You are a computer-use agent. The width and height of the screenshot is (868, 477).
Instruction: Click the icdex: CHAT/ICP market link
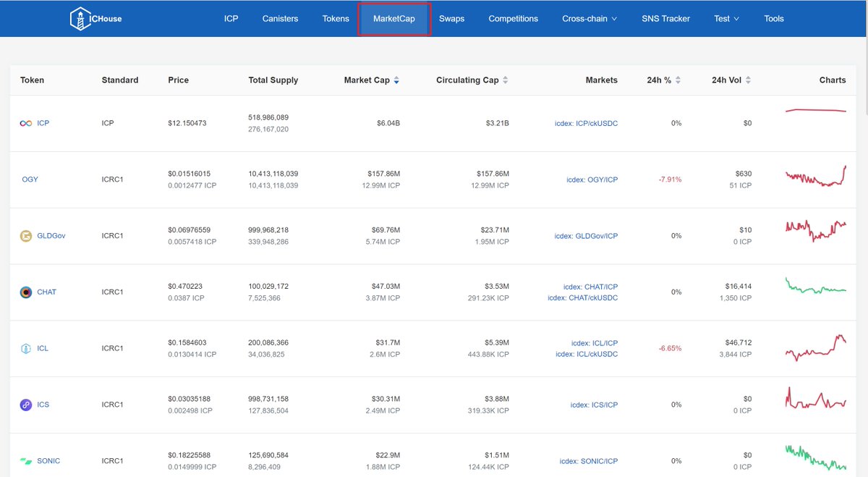click(x=591, y=287)
